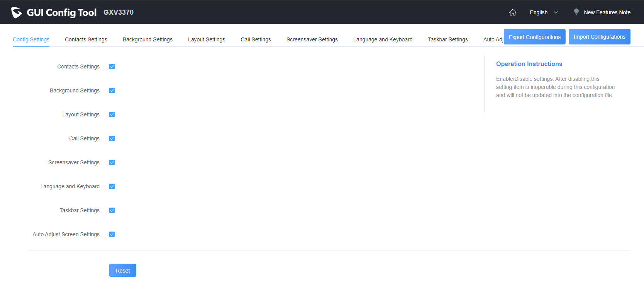Open the Background Settings tab
This screenshot has width=644, height=283.
click(147, 39)
